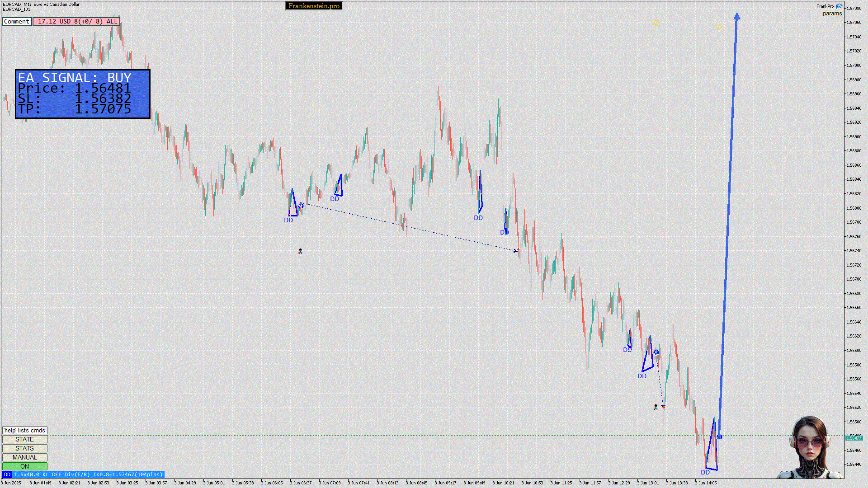Click the 'help' lists cmds input box

click(x=24, y=430)
